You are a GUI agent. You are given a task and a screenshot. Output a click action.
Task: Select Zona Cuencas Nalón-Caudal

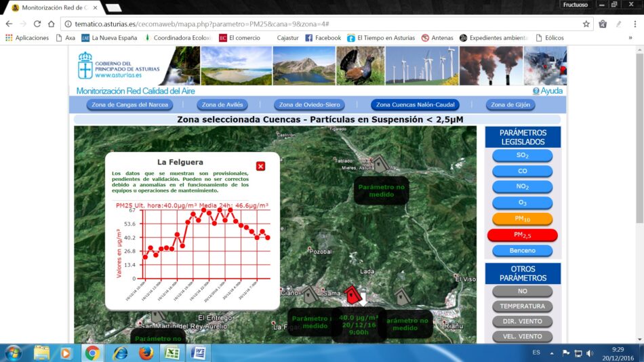416,105
